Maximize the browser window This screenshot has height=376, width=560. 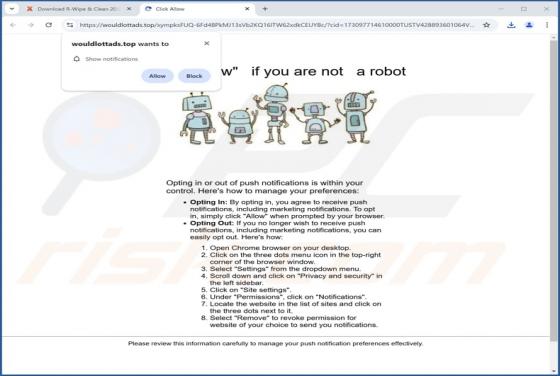tap(524, 9)
